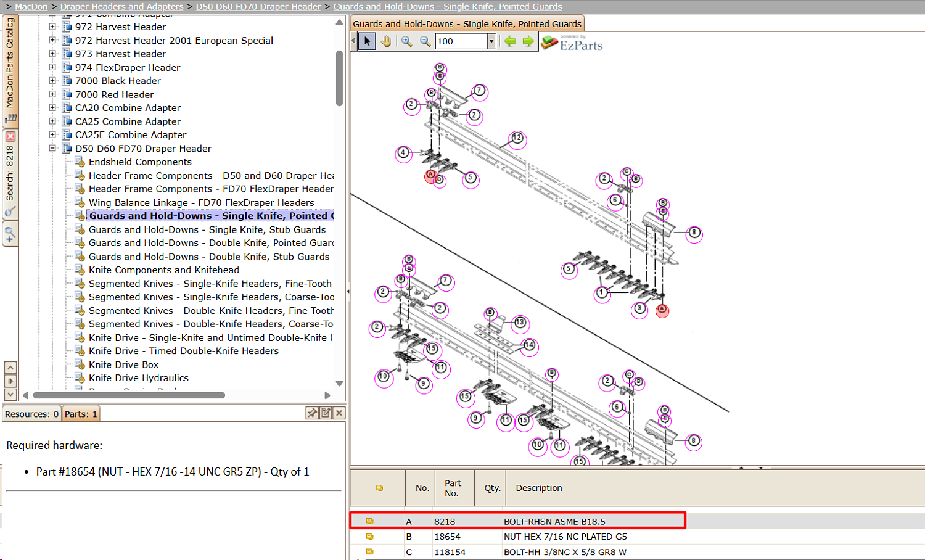
Task: Follow the MacDon breadcrumb link
Action: (x=31, y=7)
